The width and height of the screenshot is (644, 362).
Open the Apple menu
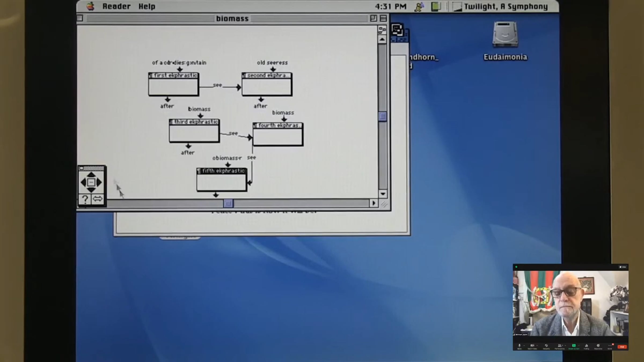pos(90,6)
